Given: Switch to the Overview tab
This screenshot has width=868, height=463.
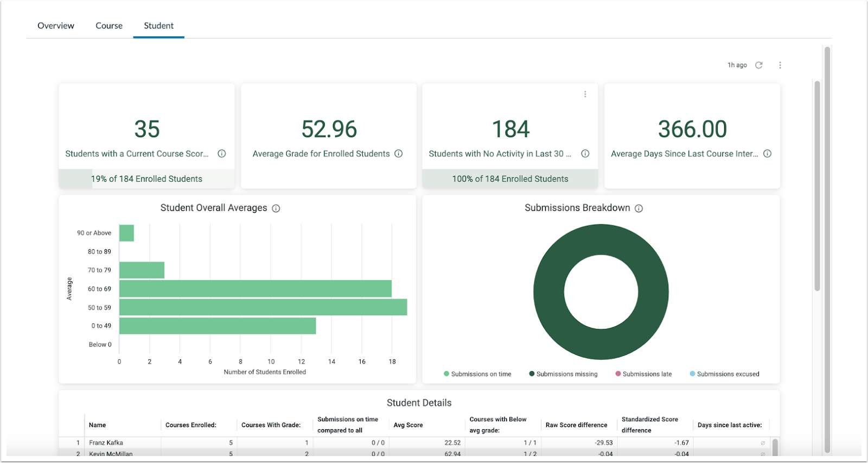Looking at the screenshot, I should 56,26.
